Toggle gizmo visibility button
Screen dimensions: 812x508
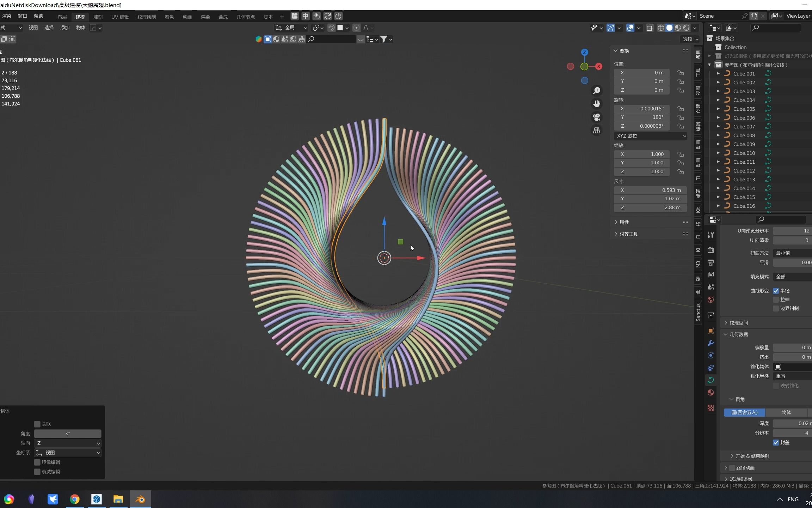coord(610,28)
